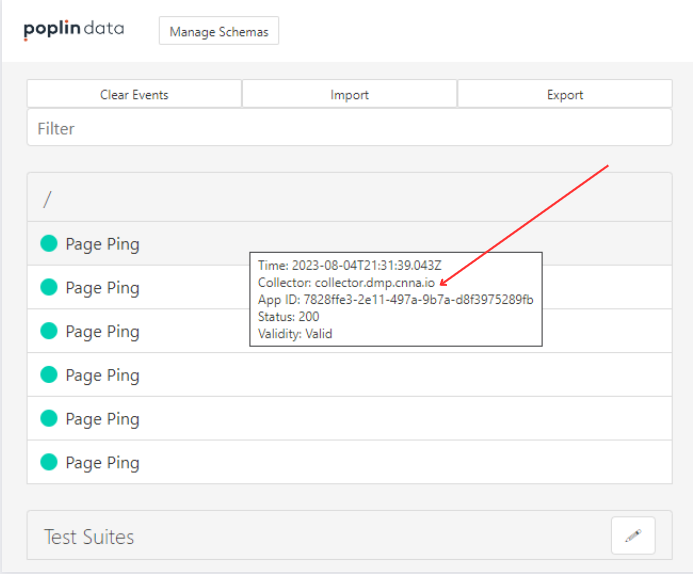Viewport: 693px width, 574px height.
Task: Select the first Page Ping event label
Action: (102, 244)
